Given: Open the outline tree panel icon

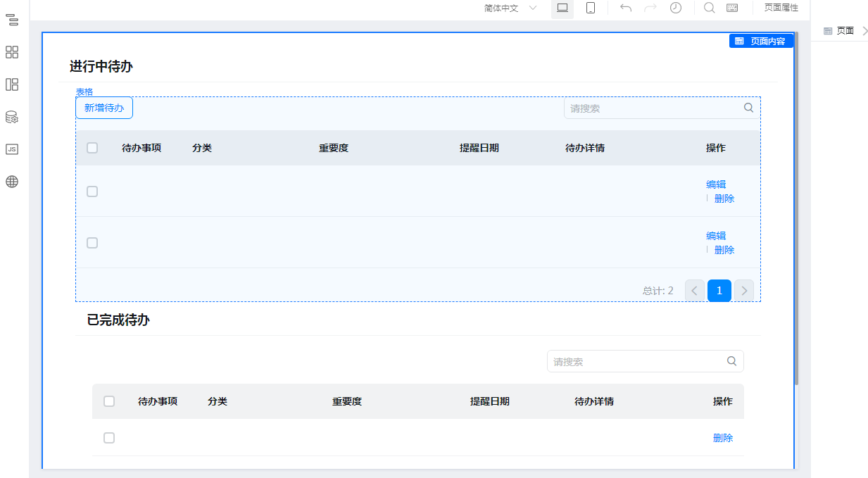Looking at the screenshot, I should click(x=12, y=20).
